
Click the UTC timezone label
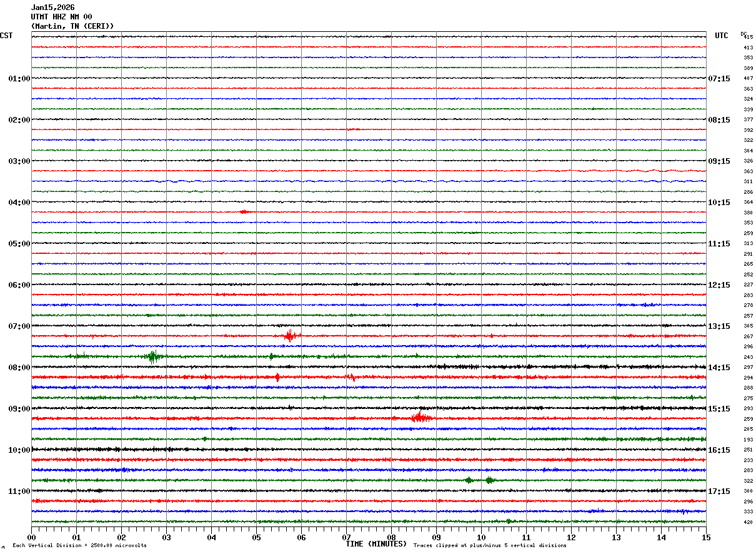722,36
